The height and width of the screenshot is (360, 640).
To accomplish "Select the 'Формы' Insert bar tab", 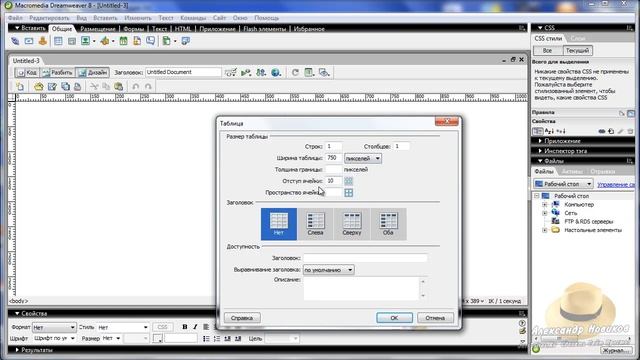I will 133,29.
